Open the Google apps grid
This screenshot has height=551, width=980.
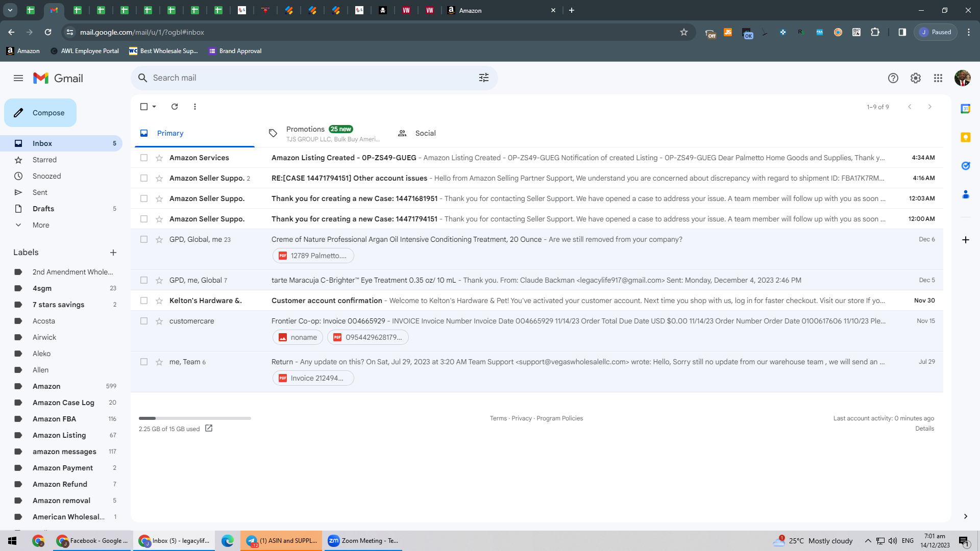coord(938,78)
